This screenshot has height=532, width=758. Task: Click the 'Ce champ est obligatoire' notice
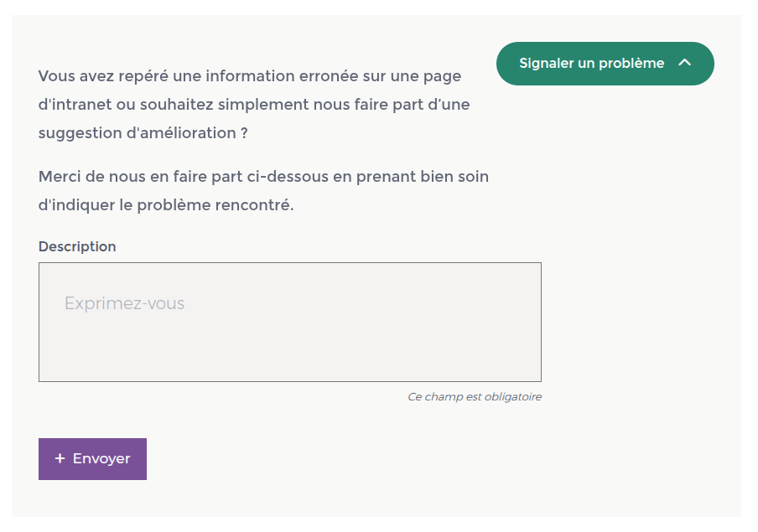pyautogui.click(x=474, y=397)
